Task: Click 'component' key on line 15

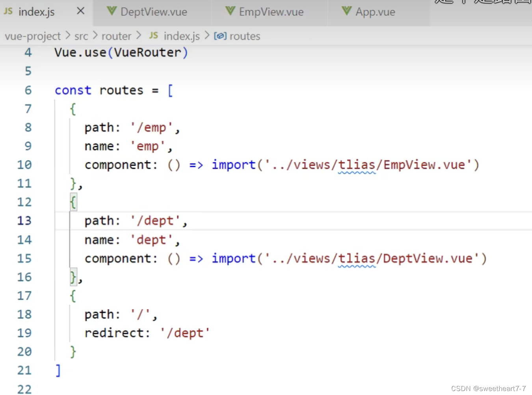Action: point(117,259)
